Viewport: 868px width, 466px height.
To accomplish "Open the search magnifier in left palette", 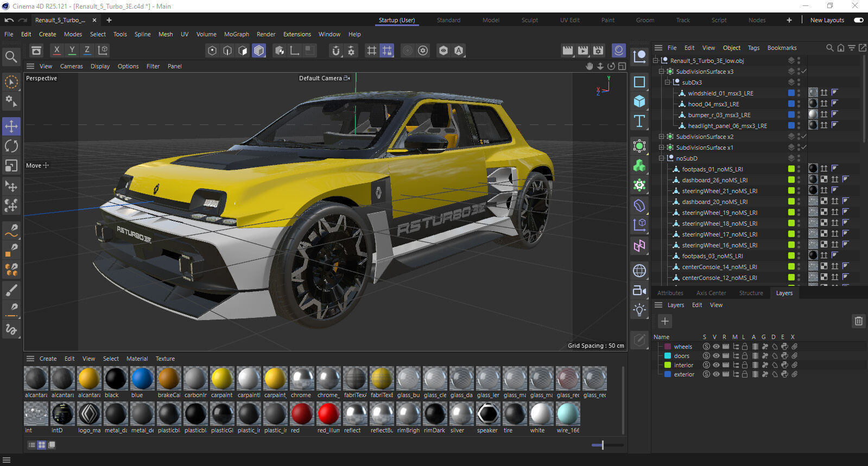I will [x=11, y=56].
